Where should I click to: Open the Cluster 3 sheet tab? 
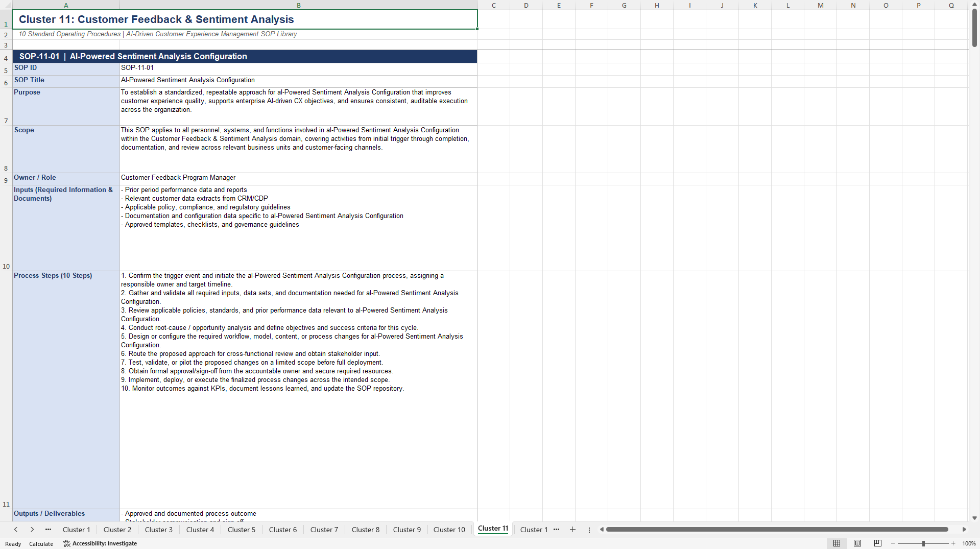(158, 530)
